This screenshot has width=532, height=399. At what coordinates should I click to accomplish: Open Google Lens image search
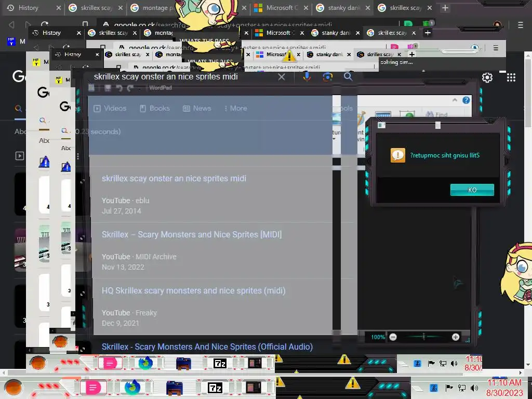[x=327, y=77]
